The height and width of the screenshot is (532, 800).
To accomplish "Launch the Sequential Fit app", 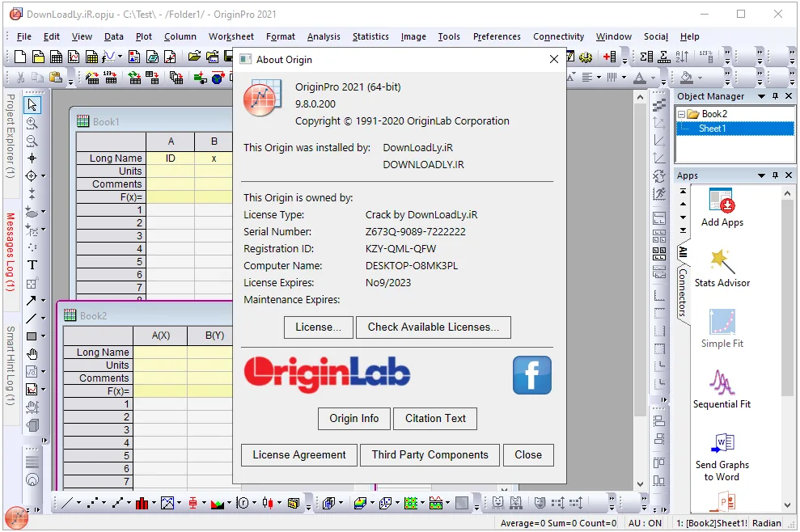I will [722, 389].
